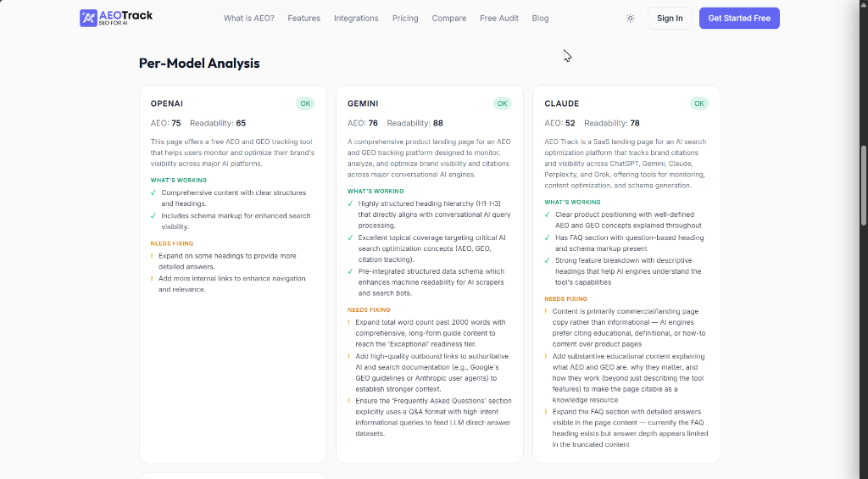The height and width of the screenshot is (479, 868).
Task: Open the Compare nav link
Action: pyautogui.click(x=449, y=19)
